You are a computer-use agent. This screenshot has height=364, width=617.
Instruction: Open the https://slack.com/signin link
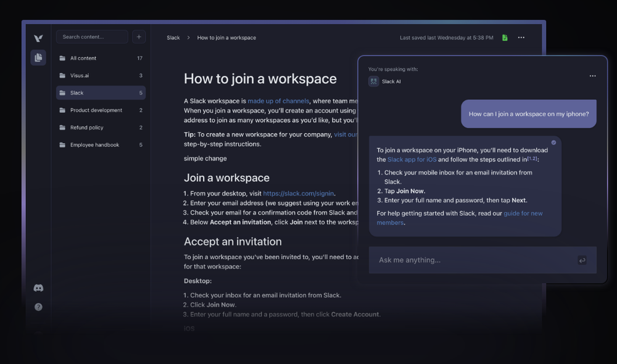click(298, 194)
